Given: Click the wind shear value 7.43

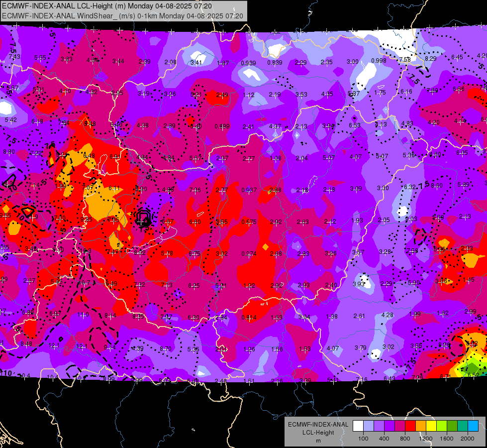Looking at the screenshot, I should (14, 57).
